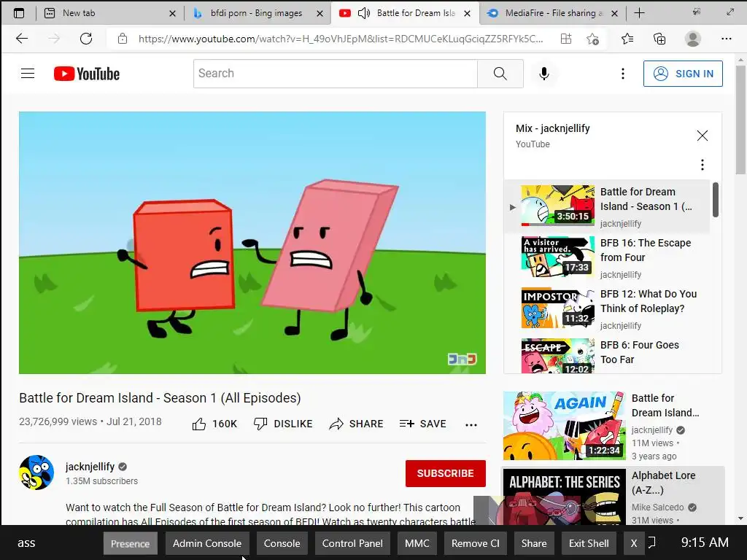Play BFB 6: Four Goes Too Far
The image size is (747, 560).
coord(606,355)
